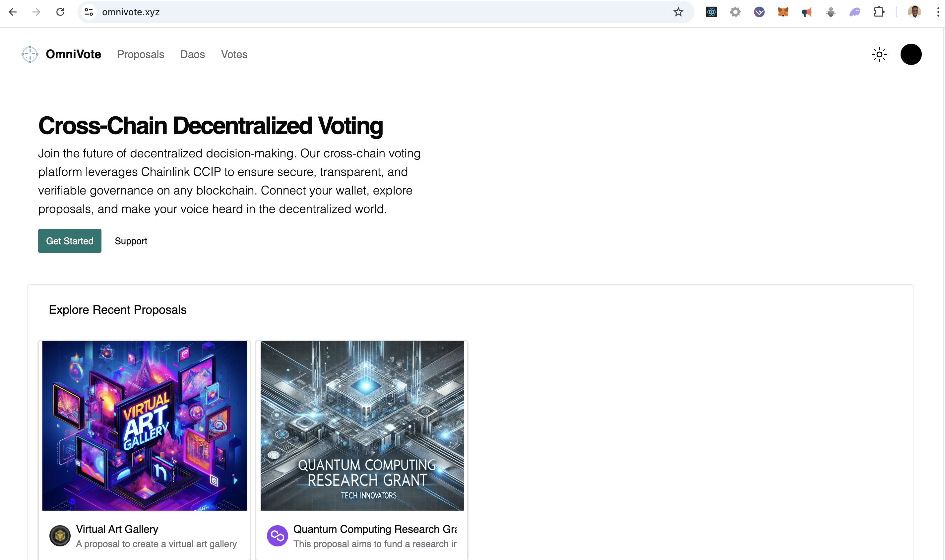This screenshot has height=560, width=945.
Task: Open the Virtual Art Gallery proposal image
Action: [x=145, y=426]
